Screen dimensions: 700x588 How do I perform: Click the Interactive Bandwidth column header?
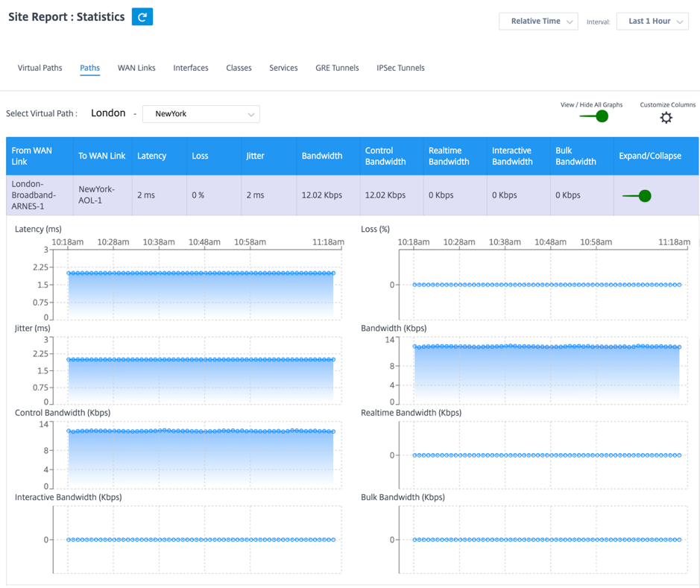(518, 157)
